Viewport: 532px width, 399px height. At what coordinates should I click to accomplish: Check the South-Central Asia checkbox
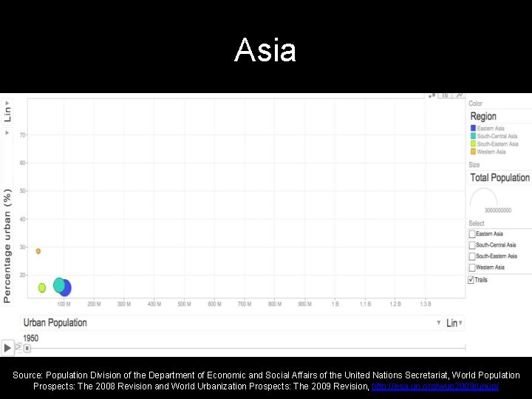(x=472, y=245)
